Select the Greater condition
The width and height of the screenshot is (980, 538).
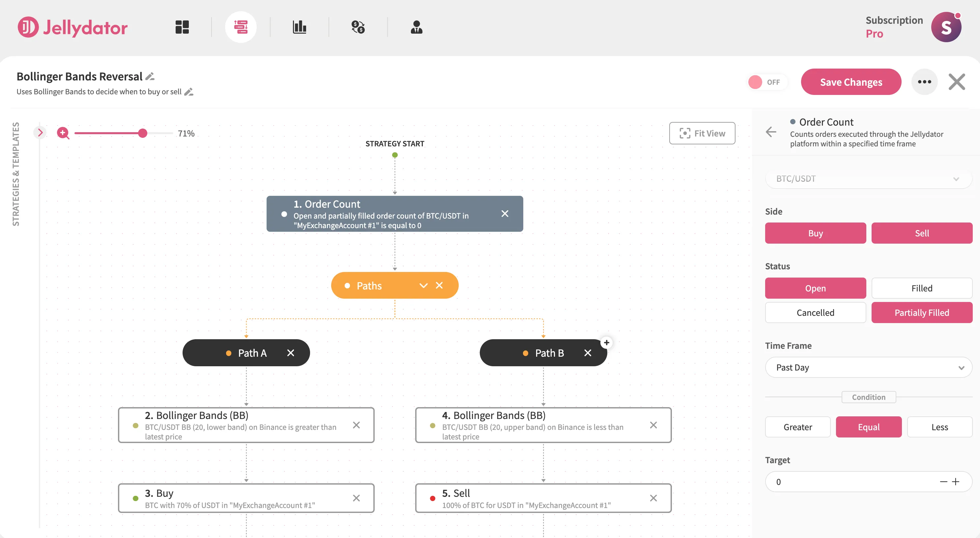click(798, 427)
